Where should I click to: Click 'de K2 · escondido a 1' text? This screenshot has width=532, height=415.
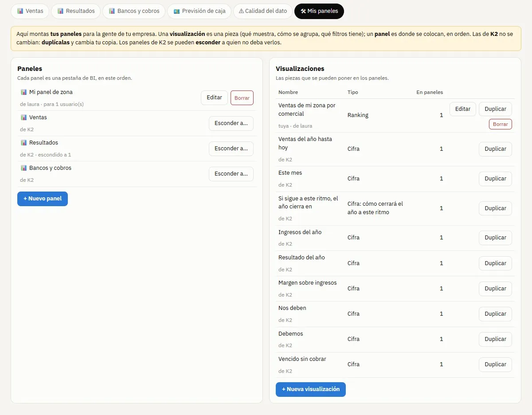coord(46,155)
